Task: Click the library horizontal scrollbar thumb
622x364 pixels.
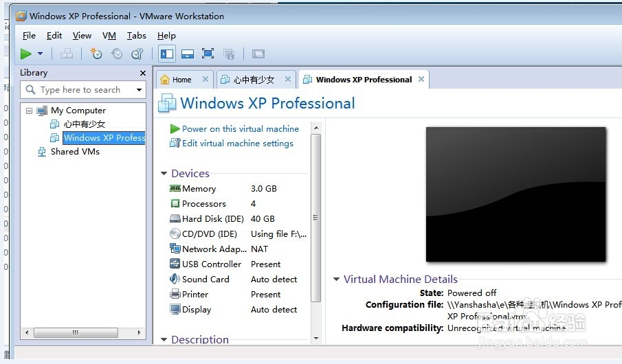Action: (76, 332)
